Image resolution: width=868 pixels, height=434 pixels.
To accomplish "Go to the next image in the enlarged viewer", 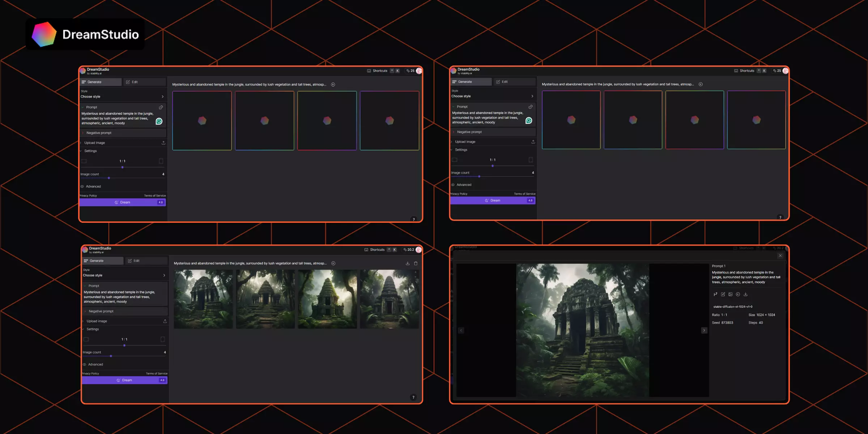I will tap(704, 330).
